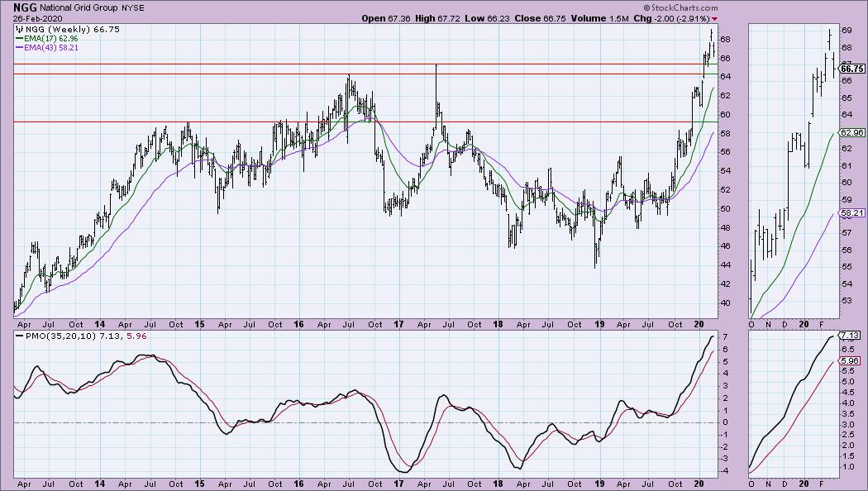Click the 18 year label on price axis
Viewport: 868px width, 491px height.
(498, 324)
